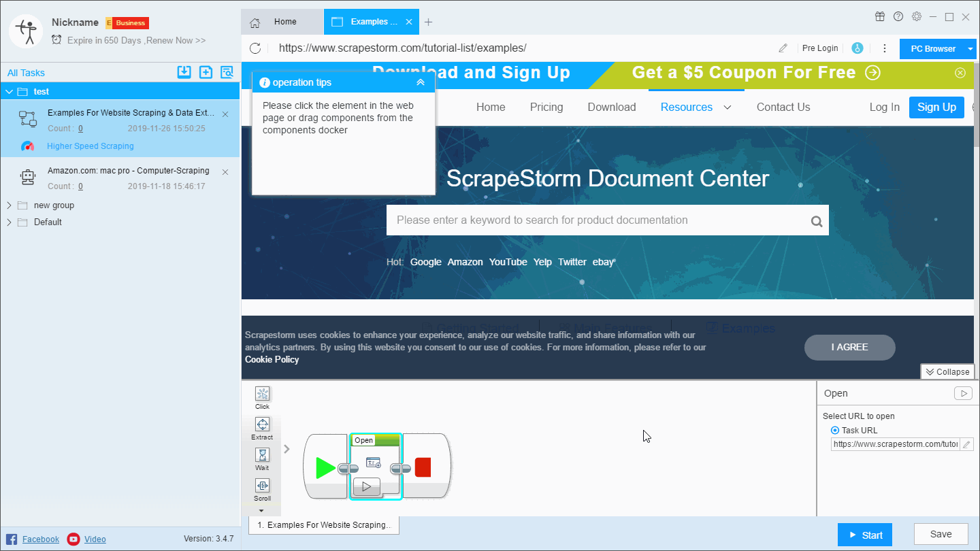The height and width of the screenshot is (551, 980).
Task: Click the I AGREE cookie button
Action: click(x=849, y=348)
